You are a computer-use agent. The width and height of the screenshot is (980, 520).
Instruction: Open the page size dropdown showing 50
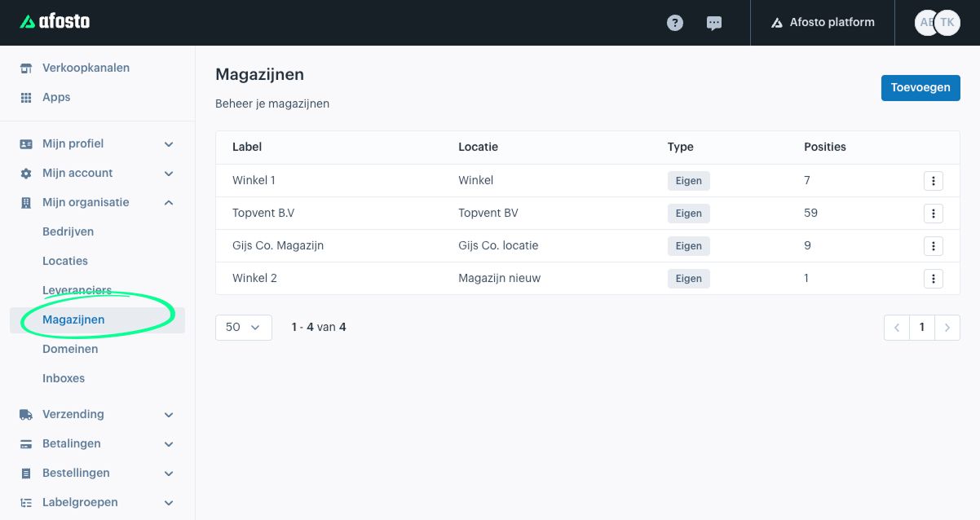pyautogui.click(x=243, y=327)
